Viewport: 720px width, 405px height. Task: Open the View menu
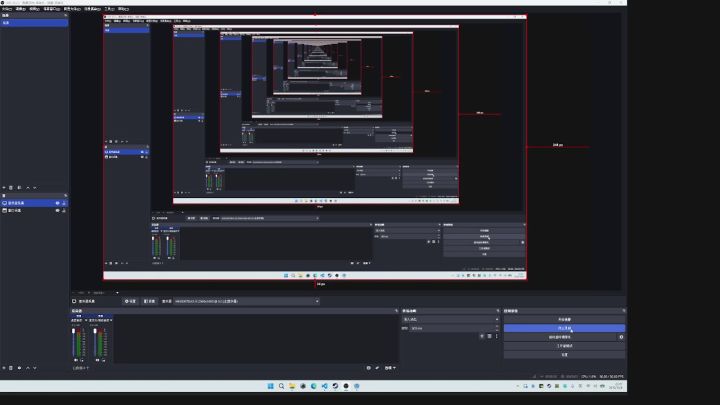(x=34, y=9)
